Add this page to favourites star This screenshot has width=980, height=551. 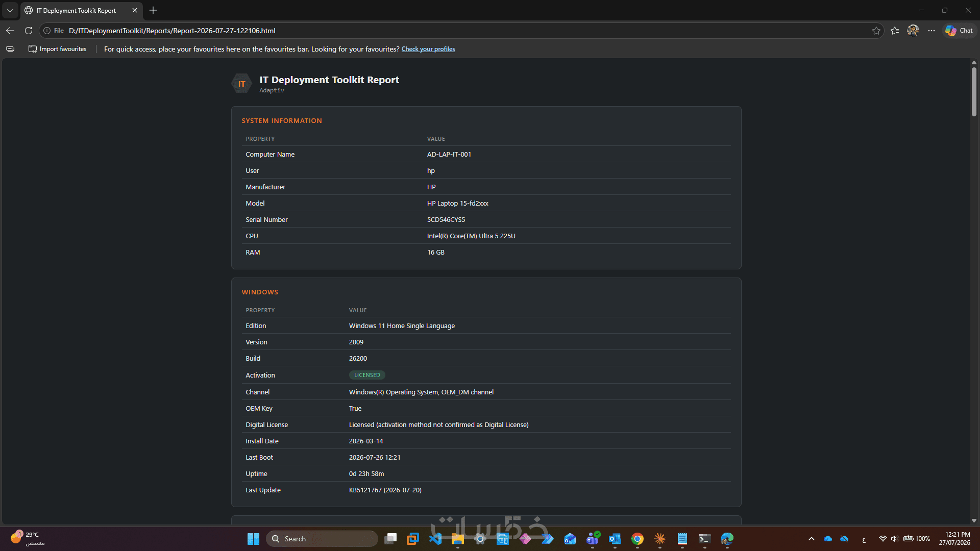pyautogui.click(x=876, y=31)
